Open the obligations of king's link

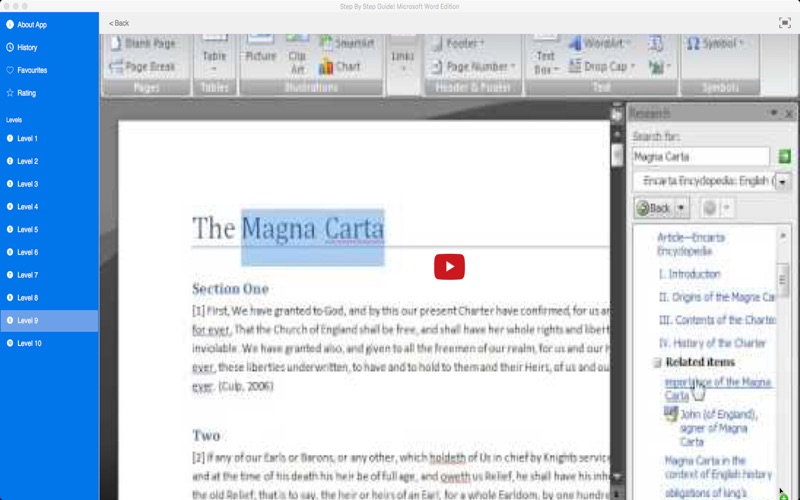pos(706,493)
